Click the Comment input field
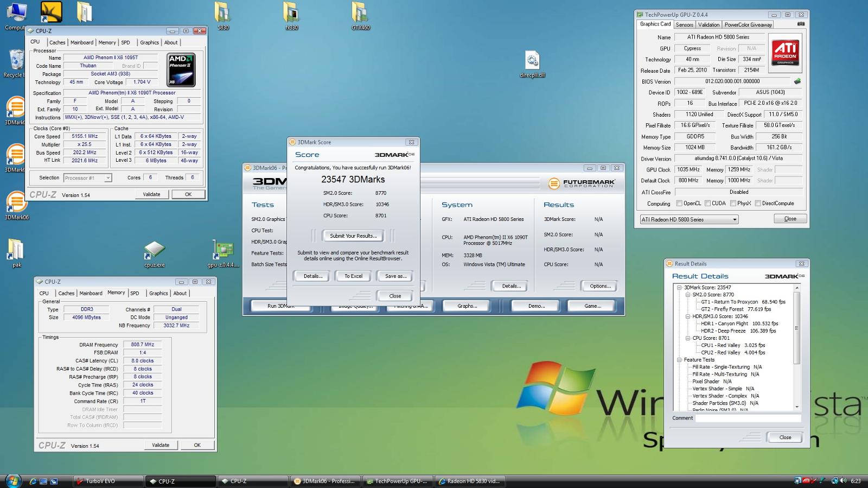The width and height of the screenshot is (868, 488). coord(748,418)
